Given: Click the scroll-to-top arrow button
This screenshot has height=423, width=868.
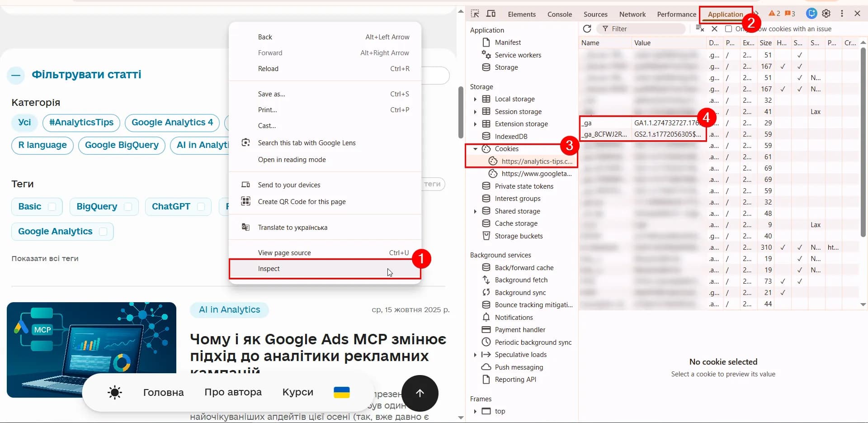Looking at the screenshot, I should click(x=420, y=393).
